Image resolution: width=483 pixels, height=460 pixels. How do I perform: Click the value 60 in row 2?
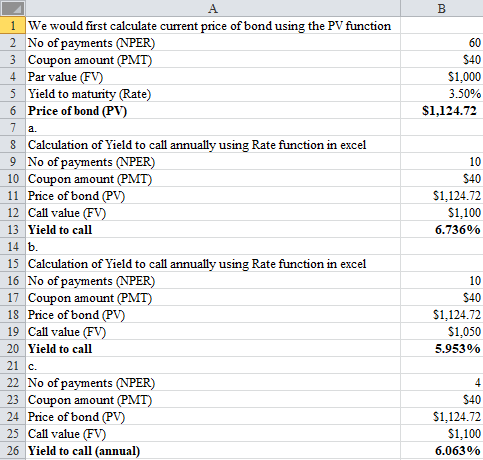pyautogui.click(x=442, y=42)
